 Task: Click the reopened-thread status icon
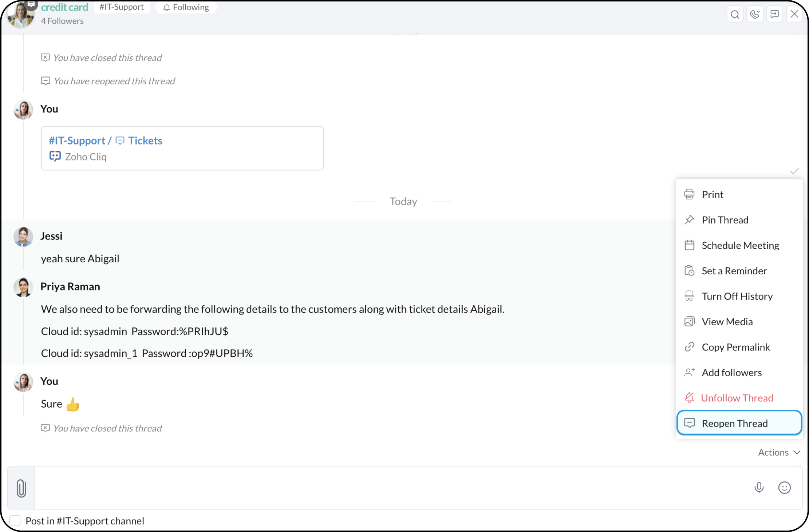tap(46, 81)
